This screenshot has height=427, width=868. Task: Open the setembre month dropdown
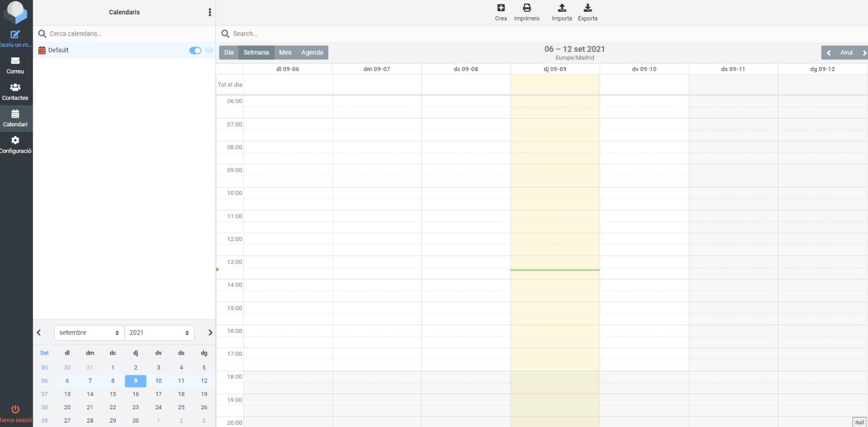coord(89,333)
